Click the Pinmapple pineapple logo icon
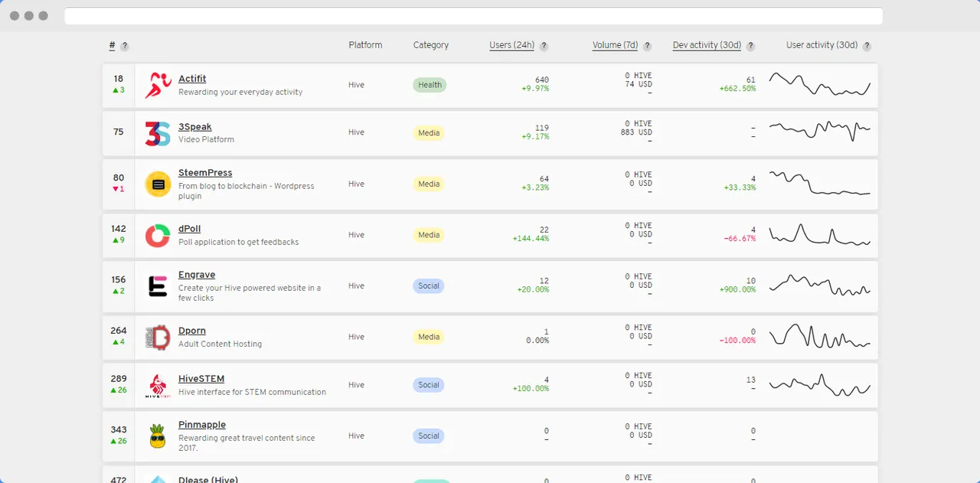Screen dimensions: 980x483 tap(158, 436)
